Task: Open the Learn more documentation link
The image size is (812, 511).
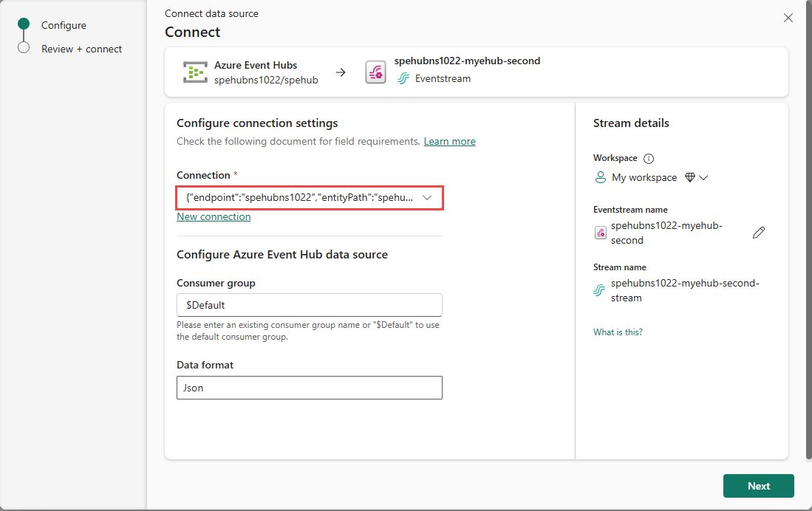Action: click(449, 141)
